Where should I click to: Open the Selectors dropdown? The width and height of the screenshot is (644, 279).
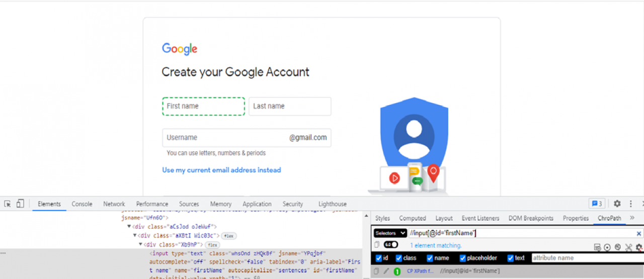point(390,233)
